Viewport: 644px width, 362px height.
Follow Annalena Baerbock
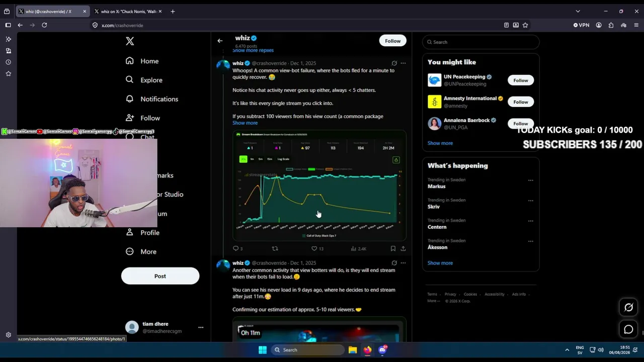(521, 124)
